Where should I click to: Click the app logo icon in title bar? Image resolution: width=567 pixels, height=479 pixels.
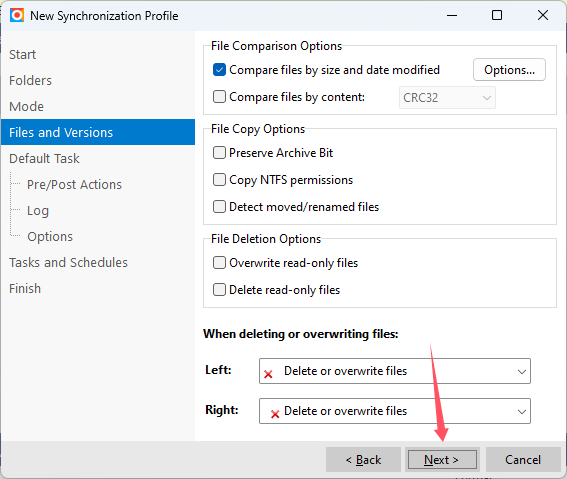point(17,16)
